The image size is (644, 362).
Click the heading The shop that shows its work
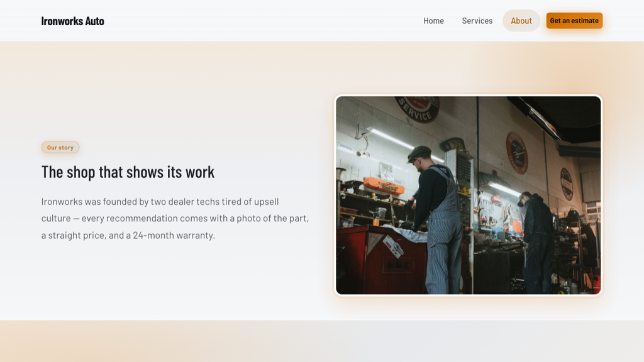click(x=128, y=172)
